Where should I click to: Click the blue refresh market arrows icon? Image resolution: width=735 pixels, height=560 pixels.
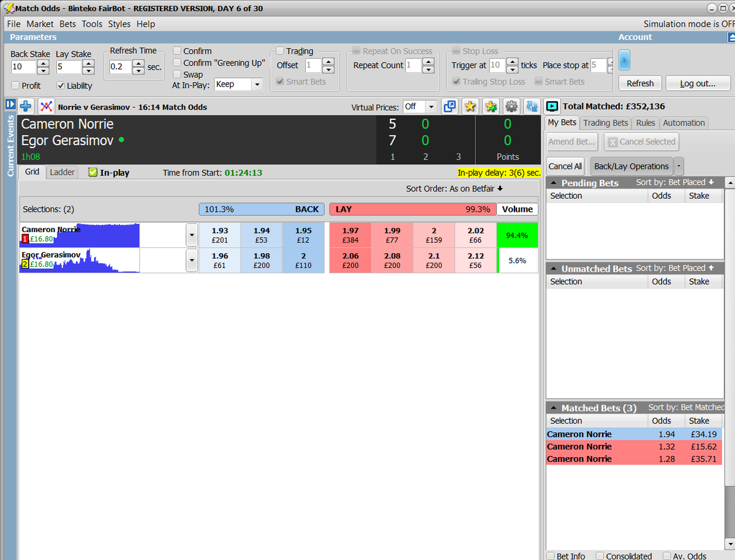(532, 106)
